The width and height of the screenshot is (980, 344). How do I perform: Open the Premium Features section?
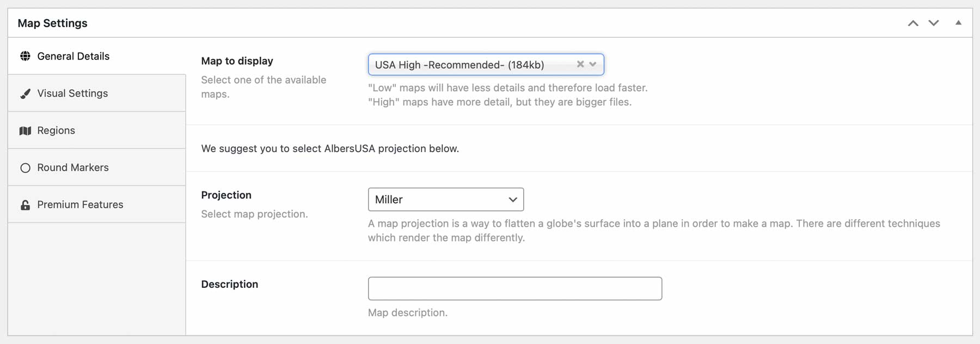tap(79, 204)
